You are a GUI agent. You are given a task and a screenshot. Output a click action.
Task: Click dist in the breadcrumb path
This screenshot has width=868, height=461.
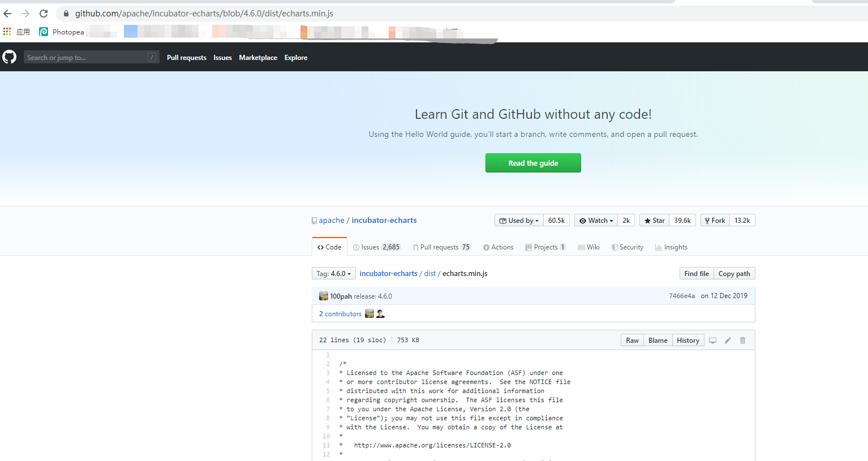(x=430, y=274)
